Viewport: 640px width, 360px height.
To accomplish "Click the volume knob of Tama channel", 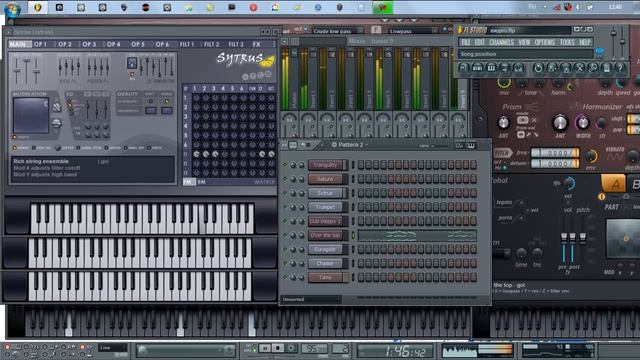I will click(301, 278).
